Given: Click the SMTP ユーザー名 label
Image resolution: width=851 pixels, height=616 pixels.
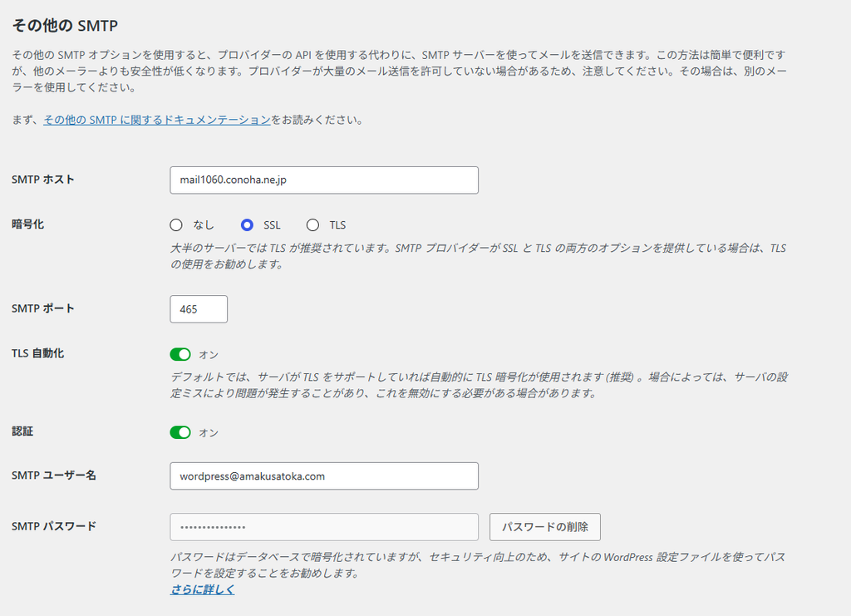Looking at the screenshot, I should 54,476.
